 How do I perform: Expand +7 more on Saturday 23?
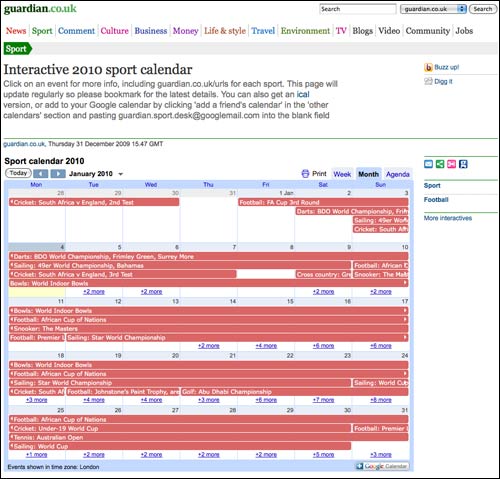coord(323,400)
